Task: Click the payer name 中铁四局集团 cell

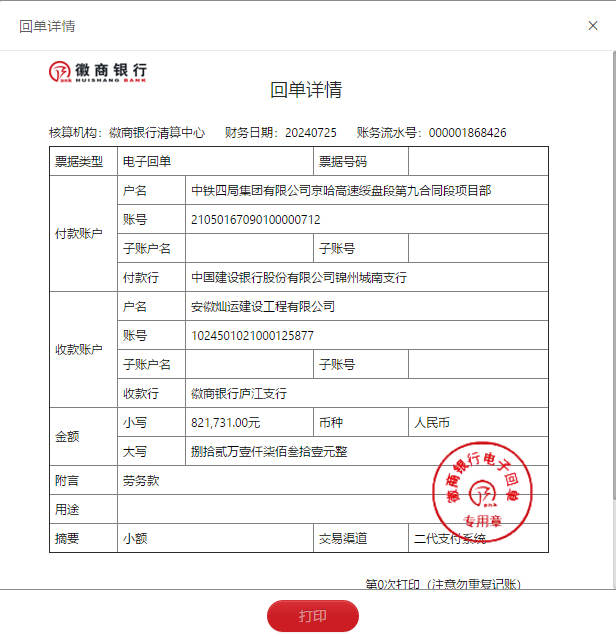Action: [340, 190]
